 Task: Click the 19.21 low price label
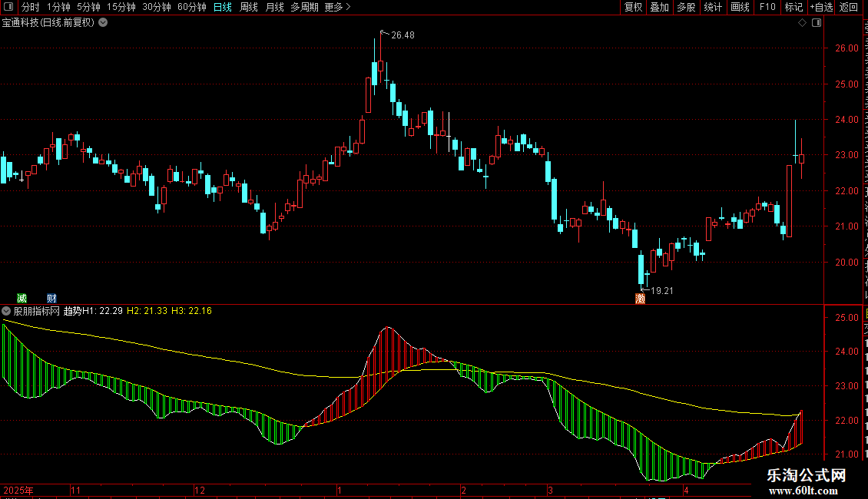(662, 290)
